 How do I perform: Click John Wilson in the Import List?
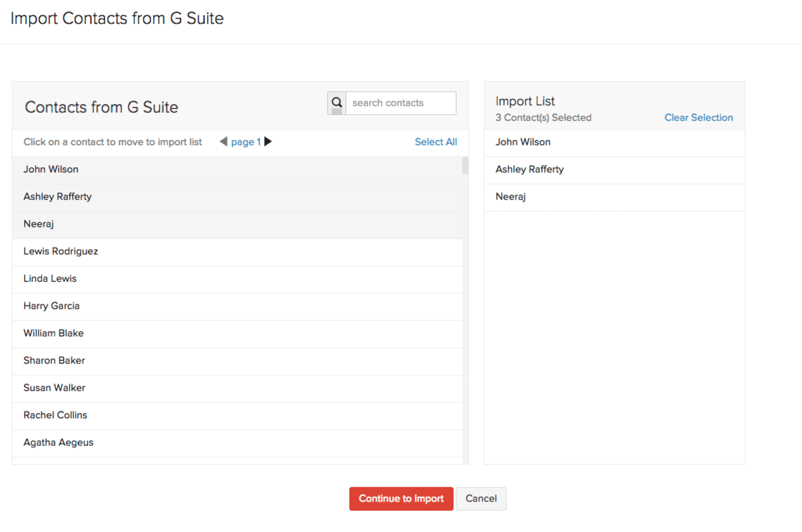pyautogui.click(x=523, y=142)
